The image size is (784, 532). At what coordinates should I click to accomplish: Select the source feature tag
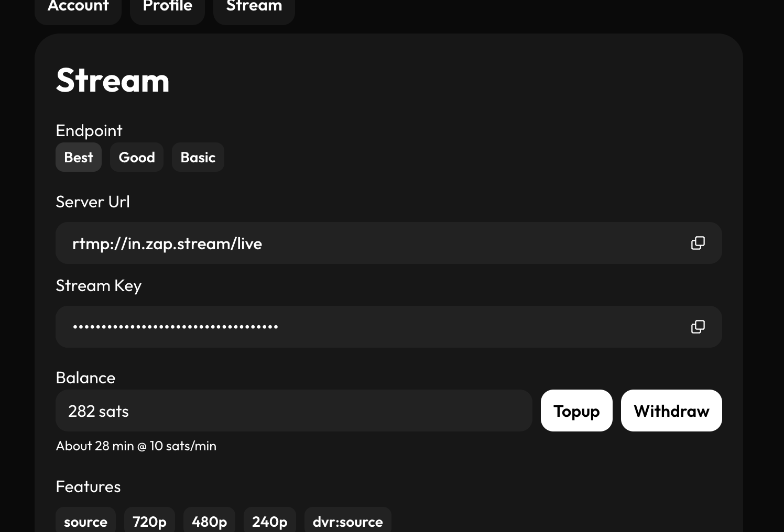tap(85, 521)
